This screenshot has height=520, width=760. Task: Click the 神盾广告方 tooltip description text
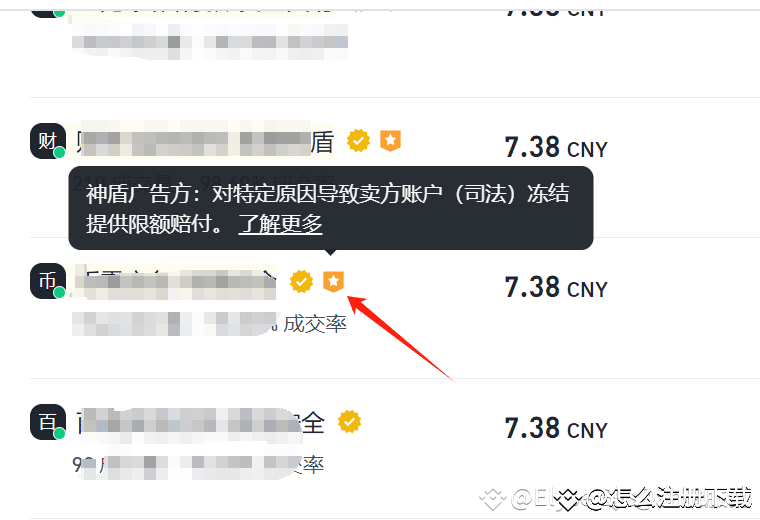(328, 208)
